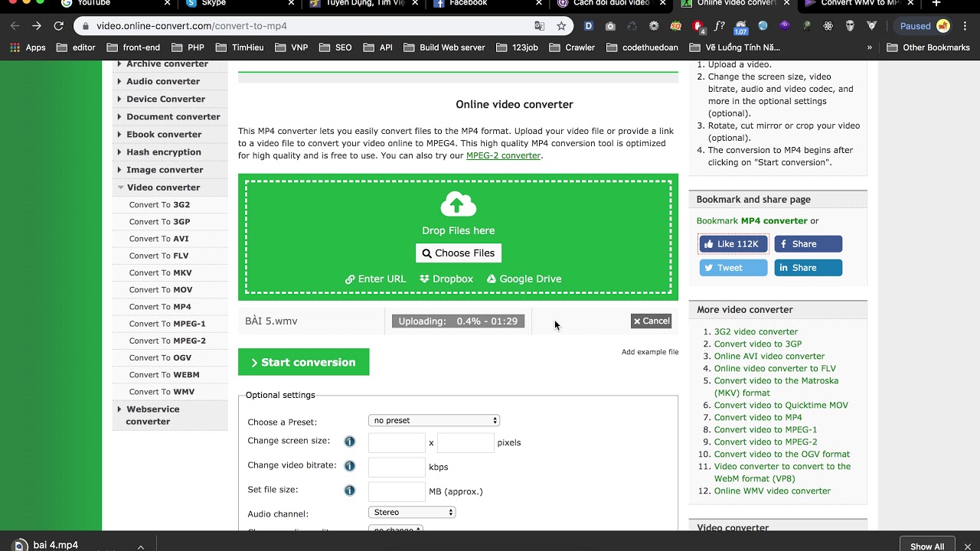This screenshot has height=551, width=980.
Task: Click the screen width input field
Action: [397, 442]
